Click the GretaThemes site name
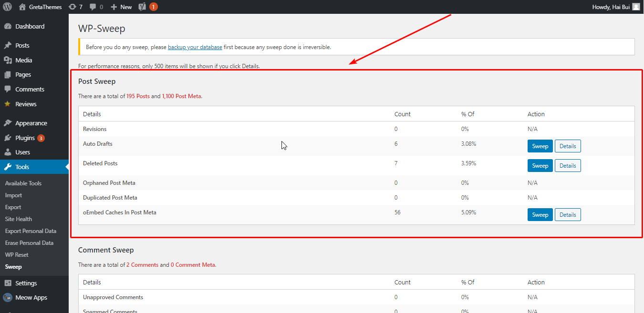Screen dimensions: 644x313 (x=45, y=7)
